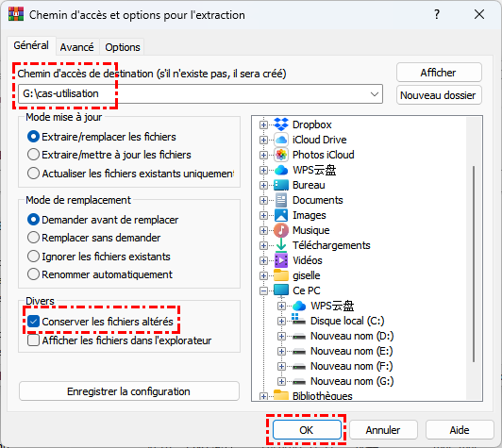Click Enregistrer la configuration button
Image resolution: width=502 pixels, height=448 pixels.
128,391
